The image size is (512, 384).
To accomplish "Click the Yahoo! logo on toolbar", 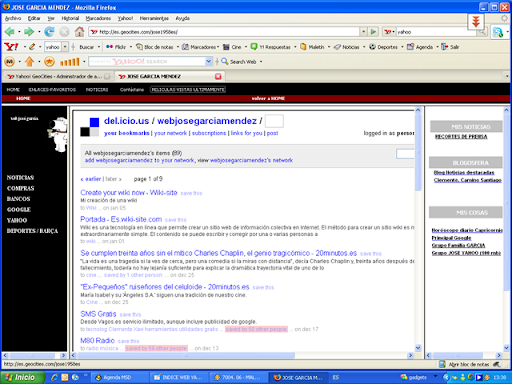I will pyautogui.click(x=11, y=47).
